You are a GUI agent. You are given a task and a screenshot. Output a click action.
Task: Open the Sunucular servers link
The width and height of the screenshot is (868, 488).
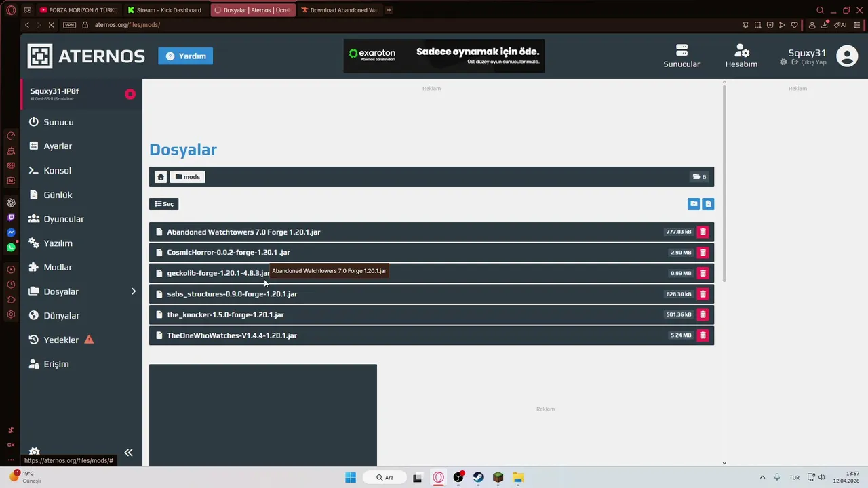point(682,56)
